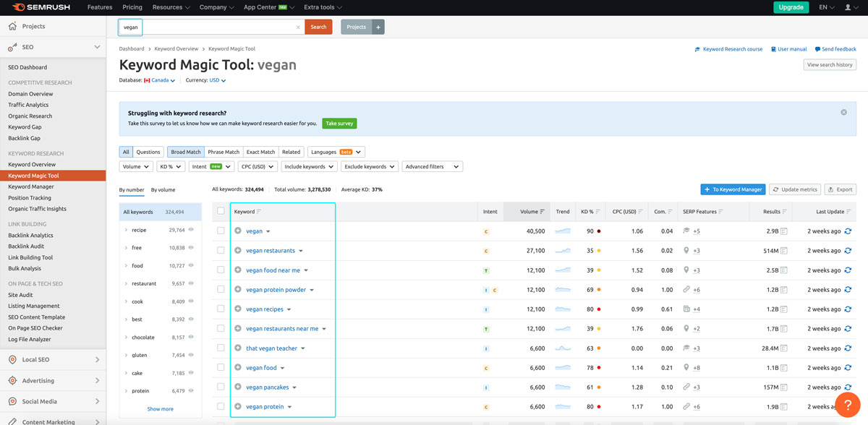This screenshot has width=868, height=425.
Task: Select the Exact Match tab
Action: tap(260, 152)
